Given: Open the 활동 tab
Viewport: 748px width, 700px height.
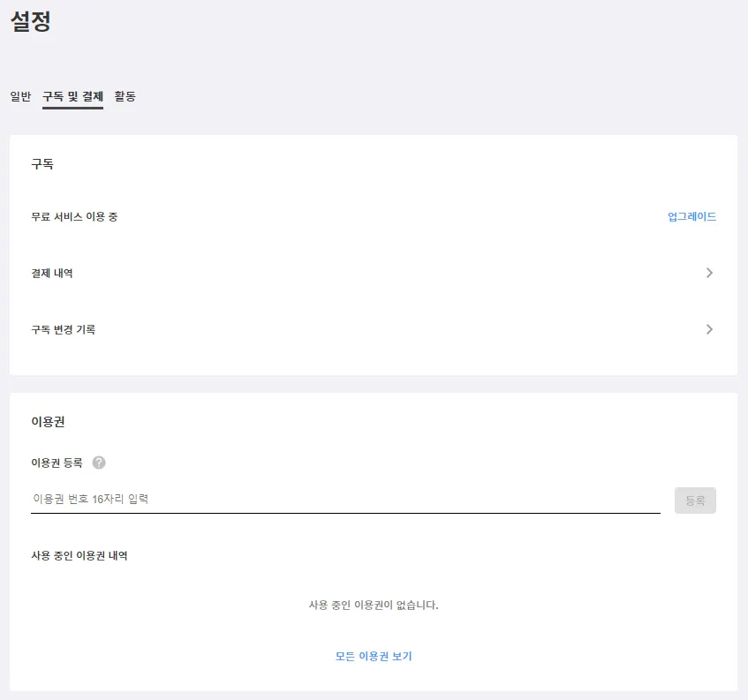Looking at the screenshot, I should [x=125, y=96].
